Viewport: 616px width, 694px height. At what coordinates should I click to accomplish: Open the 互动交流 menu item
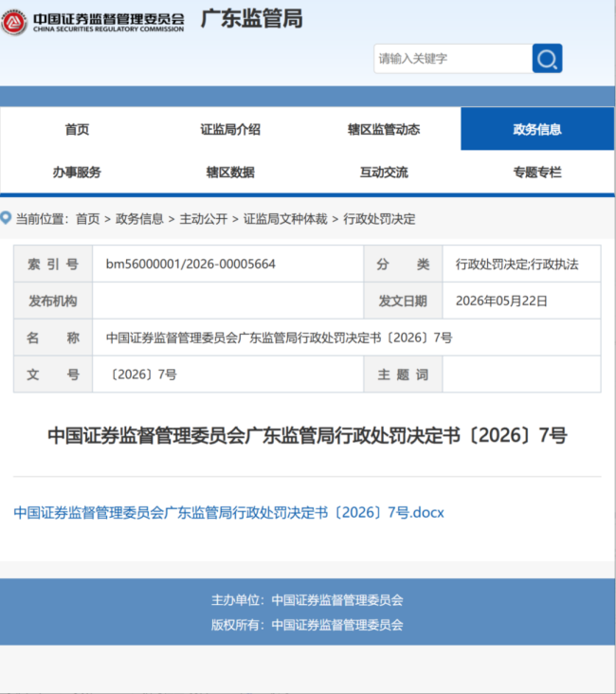pyautogui.click(x=384, y=172)
